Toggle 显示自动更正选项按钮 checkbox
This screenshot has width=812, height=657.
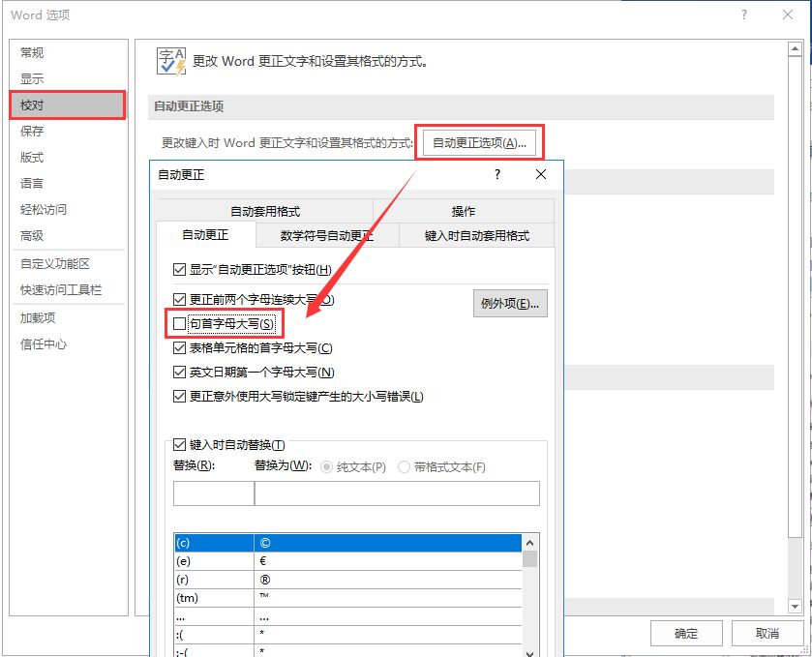[x=179, y=269]
